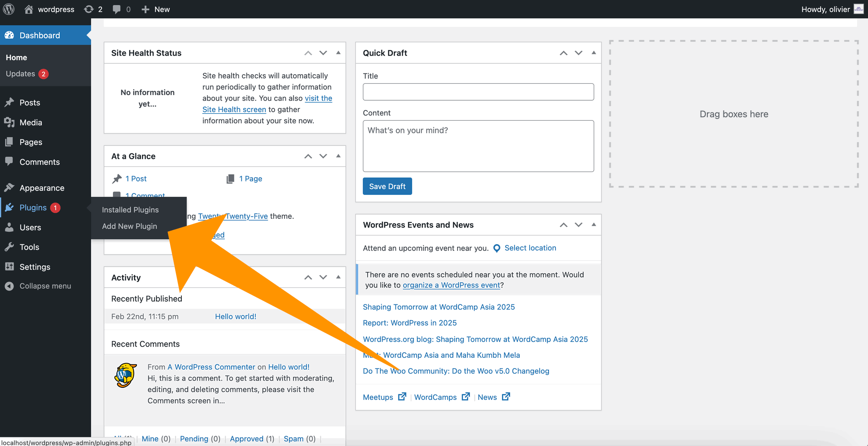The width and height of the screenshot is (868, 446).
Task: Click the WordPress Commenter avatar
Action: click(x=125, y=375)
